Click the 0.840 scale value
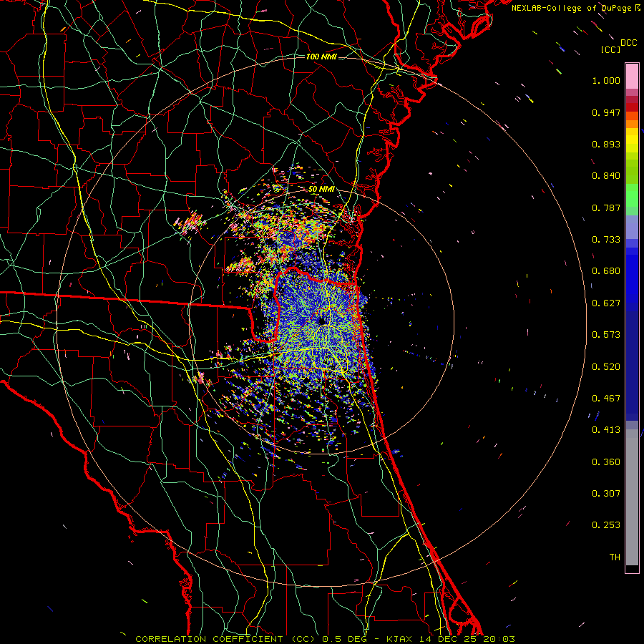This screenshot has width=644, height=644. click(x=606, y=176)
